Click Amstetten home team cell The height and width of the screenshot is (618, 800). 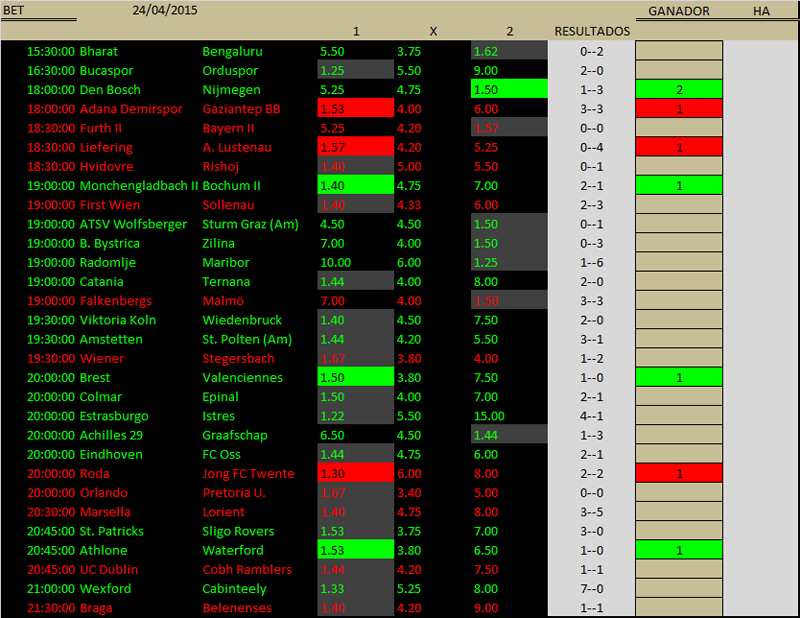(x=111, y=339)
